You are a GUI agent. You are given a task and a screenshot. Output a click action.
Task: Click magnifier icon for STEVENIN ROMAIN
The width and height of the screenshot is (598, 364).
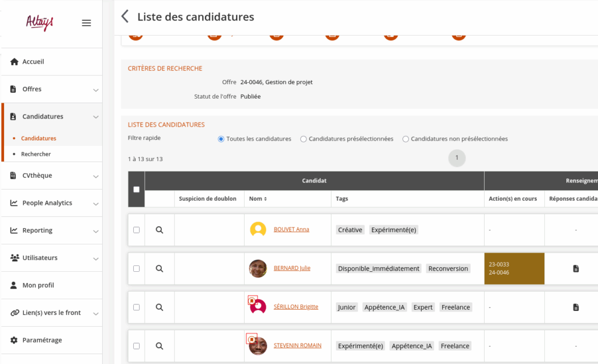click(159, 346)
